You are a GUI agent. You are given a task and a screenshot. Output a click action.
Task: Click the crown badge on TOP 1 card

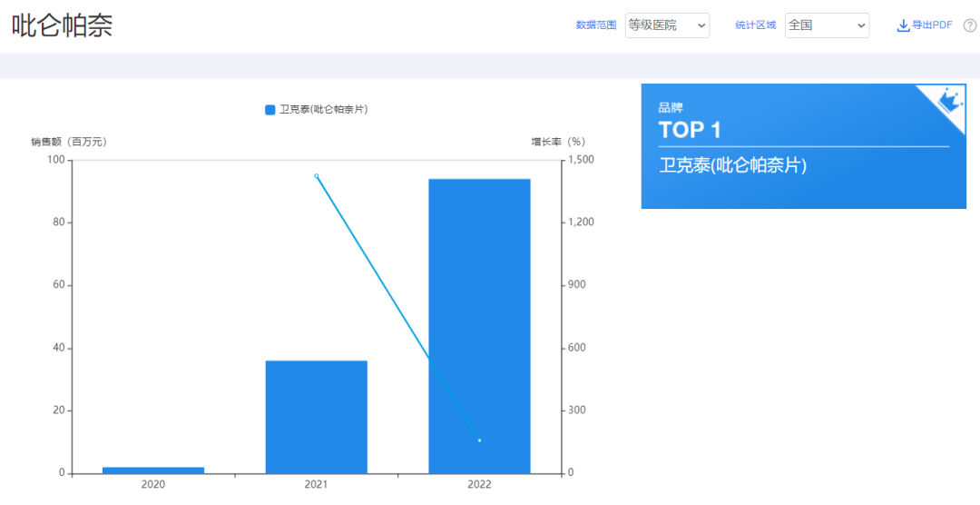pos(949,100)
